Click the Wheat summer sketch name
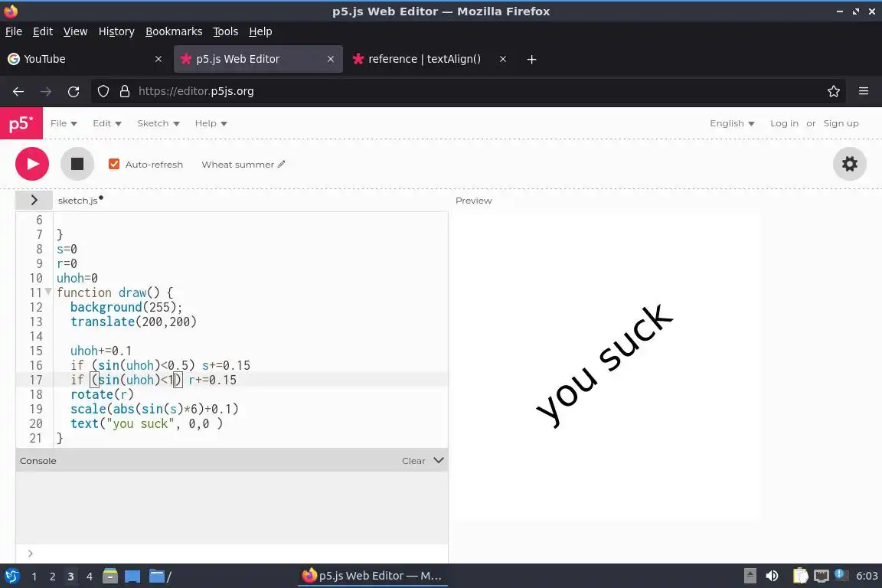The height and width of the screenshot is (588, 882). (x=237, y=165)
